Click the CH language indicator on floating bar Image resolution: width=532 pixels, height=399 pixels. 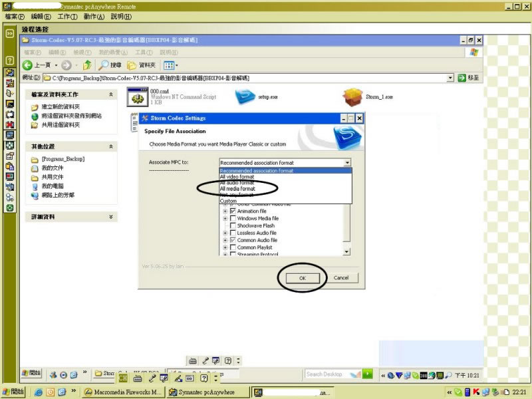click(x=123, y=378)
